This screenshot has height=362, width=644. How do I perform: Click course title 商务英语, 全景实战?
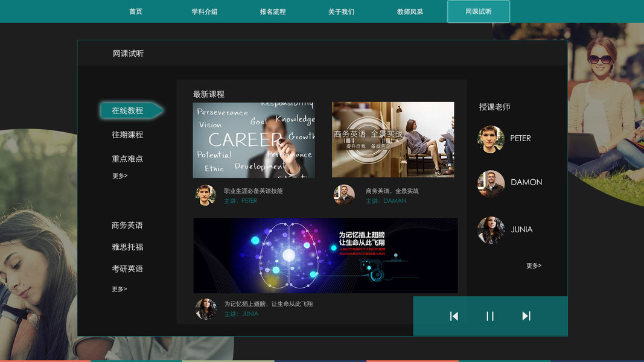392,191
